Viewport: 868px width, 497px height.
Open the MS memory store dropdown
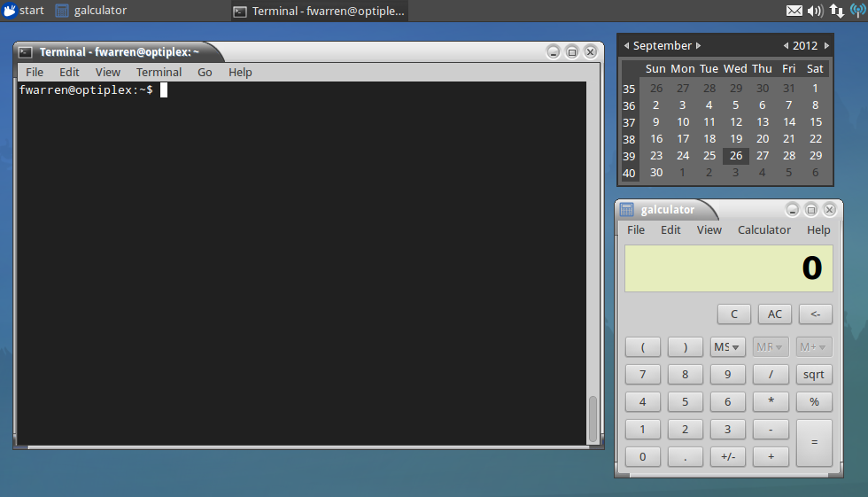(727, 347)
